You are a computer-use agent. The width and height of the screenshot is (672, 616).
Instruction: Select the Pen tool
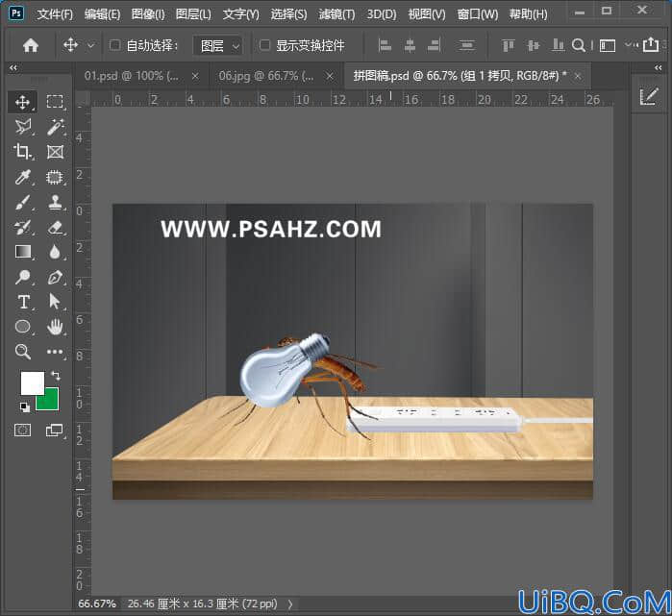55,277
